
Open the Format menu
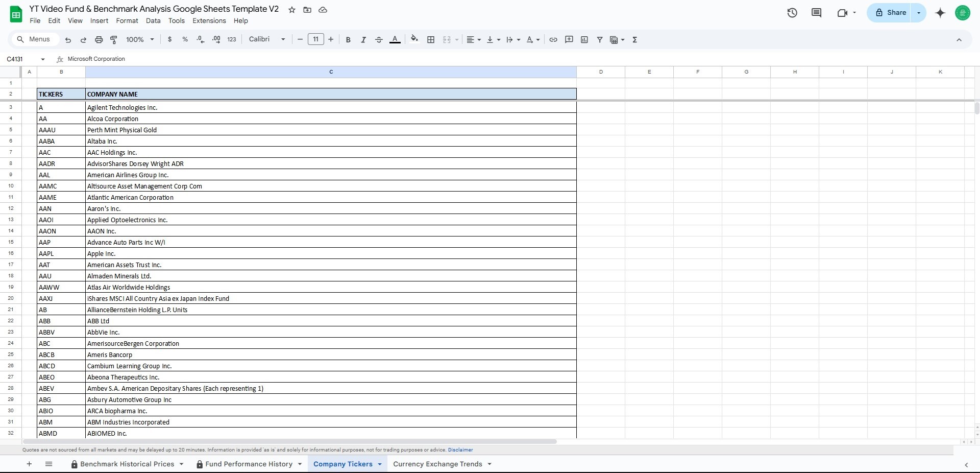pyautogui.click(x=127, y=21)
